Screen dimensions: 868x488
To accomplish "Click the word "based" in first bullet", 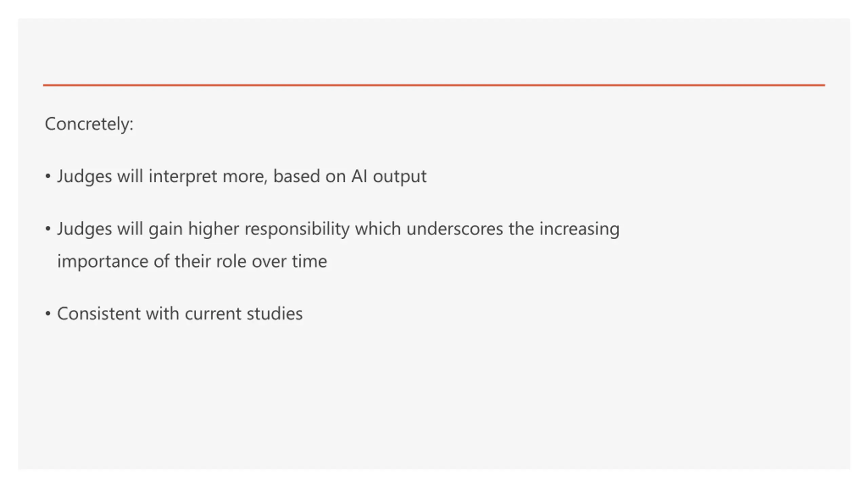I will coord(297,177).
